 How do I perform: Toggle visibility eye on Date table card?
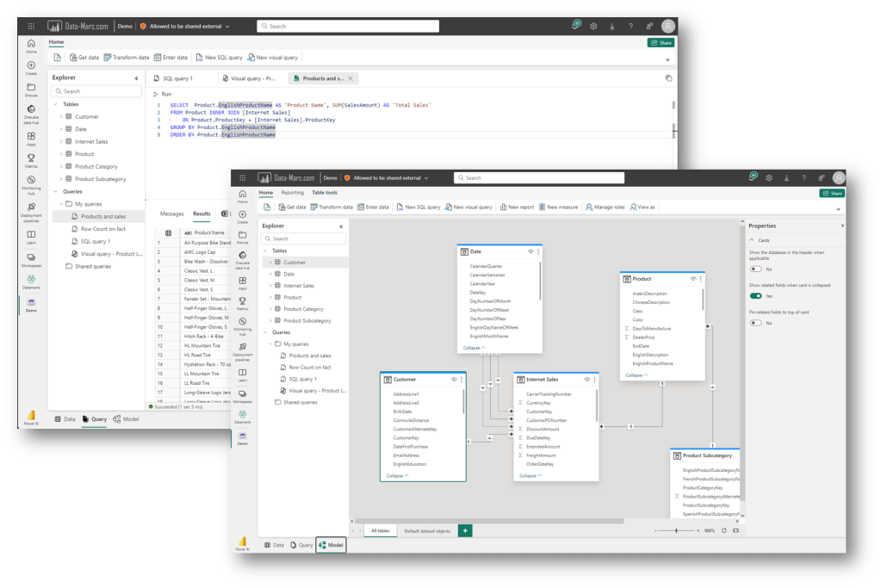click(x=530, y=252)
